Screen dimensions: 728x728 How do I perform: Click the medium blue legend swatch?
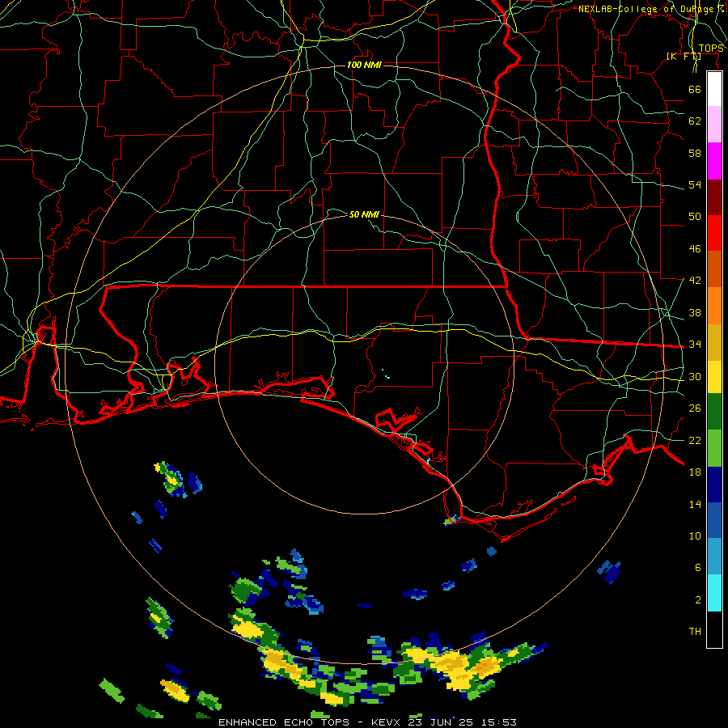click(714, 520)
